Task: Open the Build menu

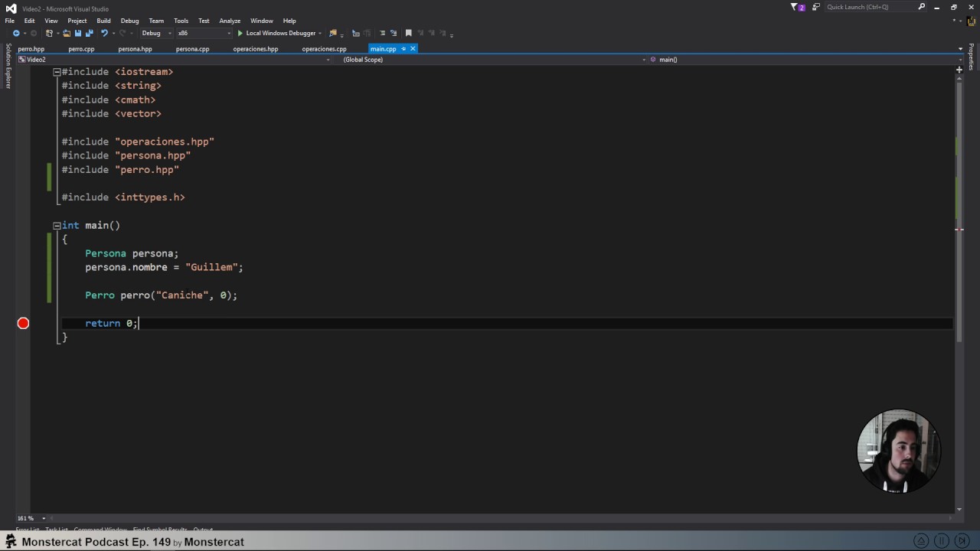Action: [x=103, y=21]
